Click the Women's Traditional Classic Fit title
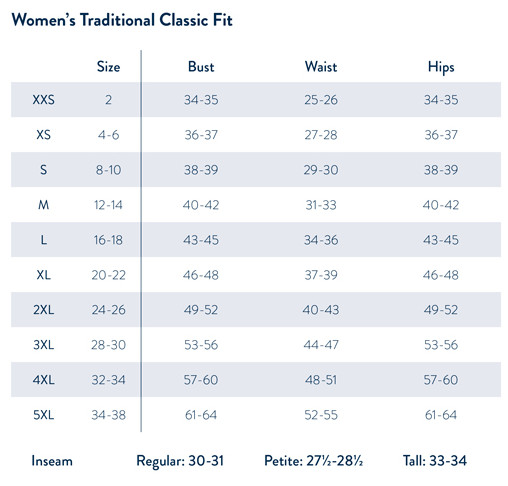Viewport: 508px width, 486px height. [x=122, y=20]
